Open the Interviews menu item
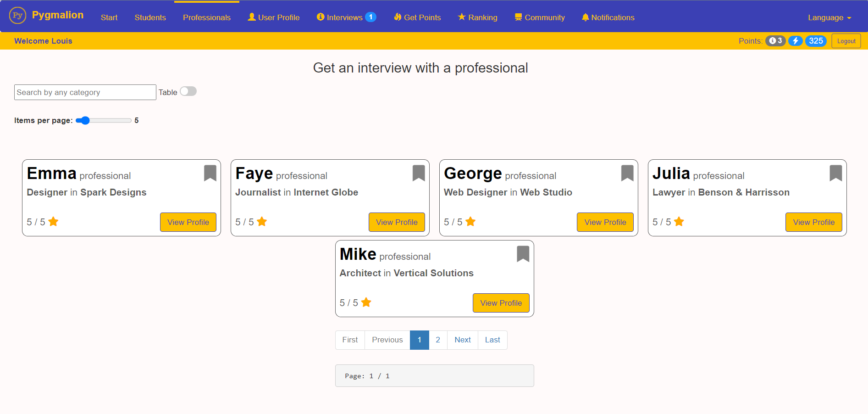Image resolution: width=868 pixels, height=414 pixels. 346,17
